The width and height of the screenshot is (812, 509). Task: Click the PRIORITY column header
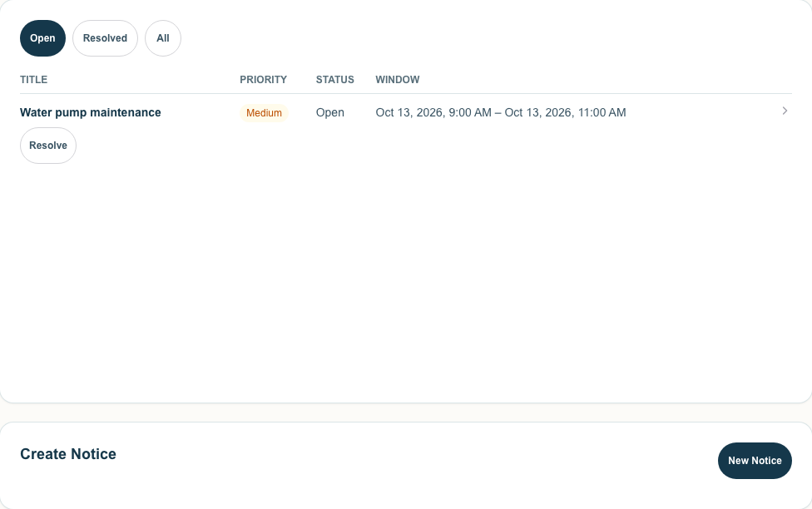point(263,80)
